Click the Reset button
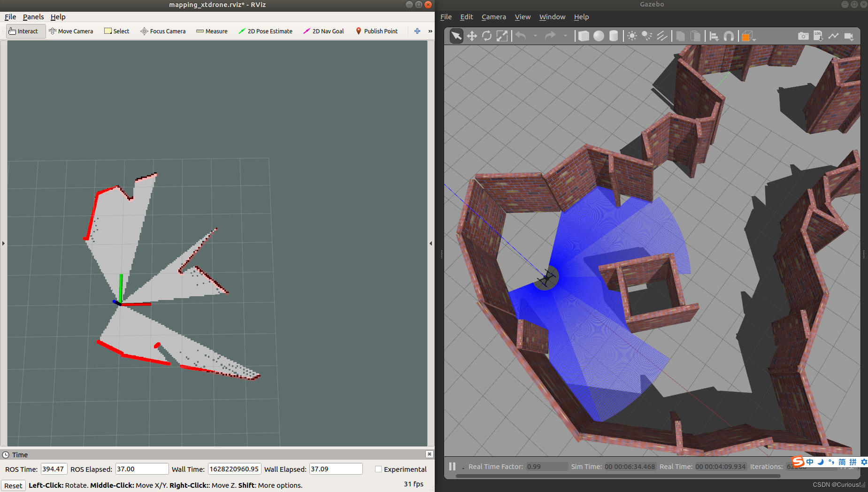The height and width of the screenshot is (492, 868). (13, 485)
